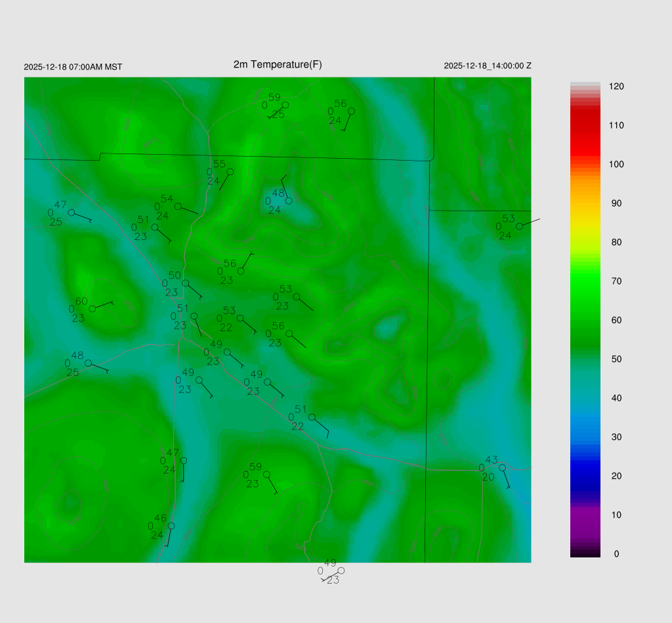
Task: Select the 43 degree station with dewpoint 20
Action: point(502,468)
